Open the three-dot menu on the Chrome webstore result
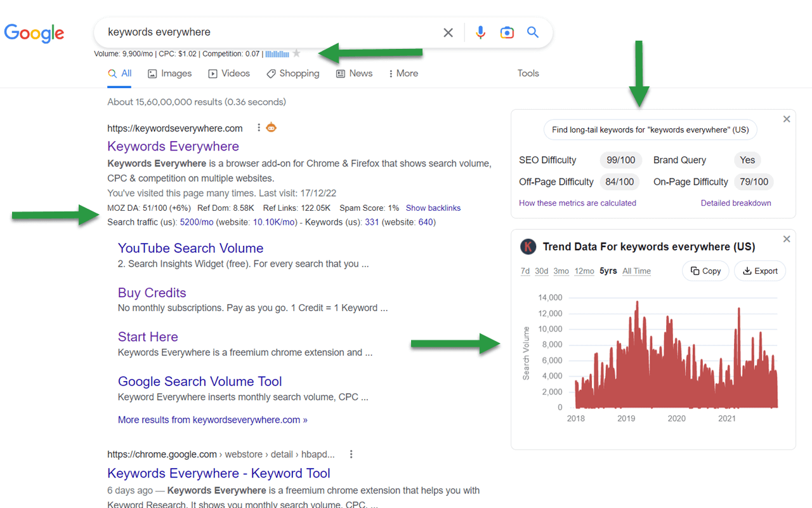 tap(351, 453)
